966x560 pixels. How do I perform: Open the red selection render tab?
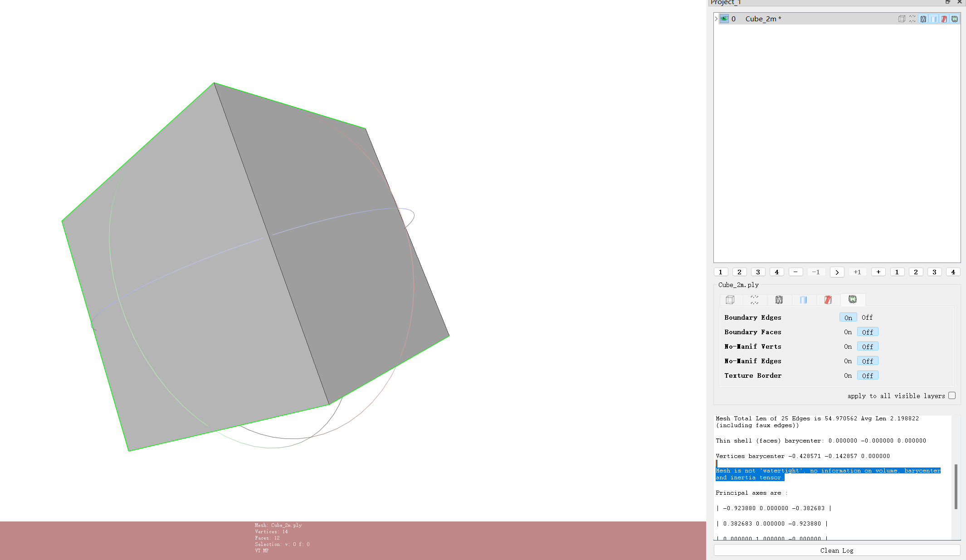(828, 300)
